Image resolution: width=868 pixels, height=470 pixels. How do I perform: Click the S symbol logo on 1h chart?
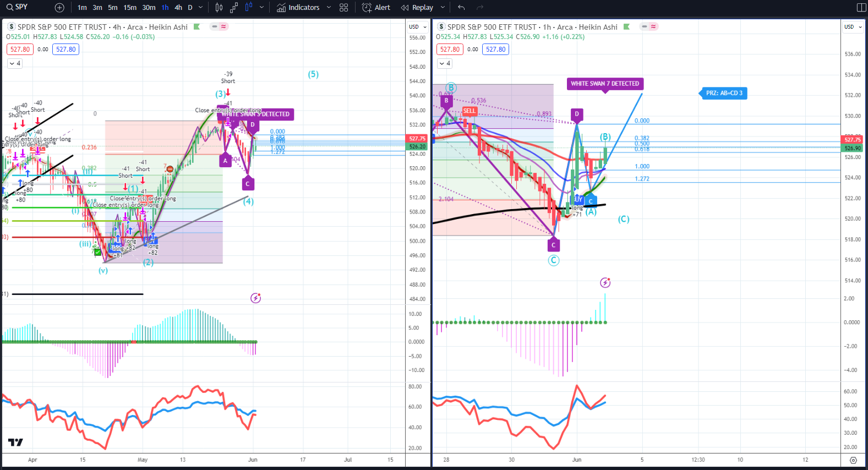pos(441,26)
